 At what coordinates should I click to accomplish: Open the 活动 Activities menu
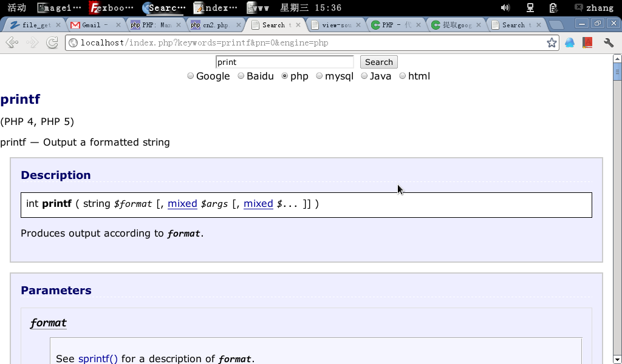pyautogui.click(x=16, y=8)
